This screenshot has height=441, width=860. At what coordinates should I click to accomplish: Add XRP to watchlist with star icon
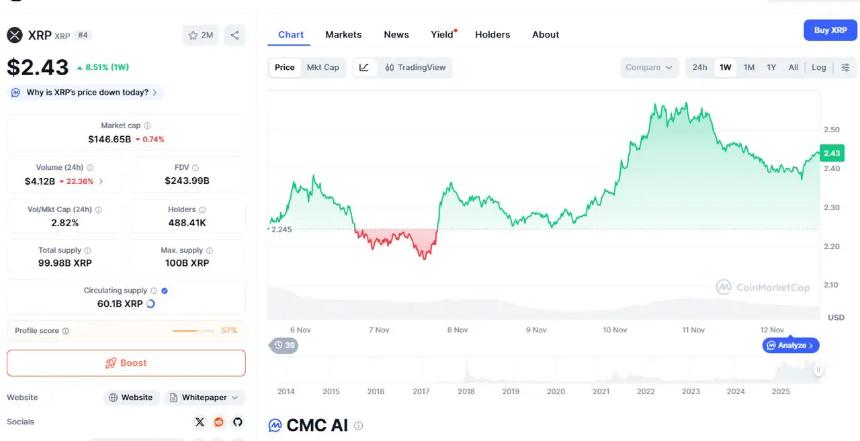click(x=201, y=35)
